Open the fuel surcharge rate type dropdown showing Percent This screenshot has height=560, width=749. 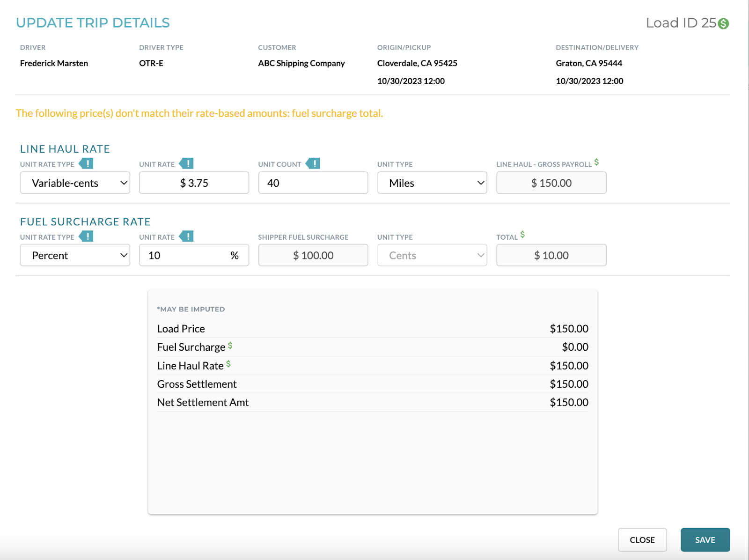tap(75, 255)
